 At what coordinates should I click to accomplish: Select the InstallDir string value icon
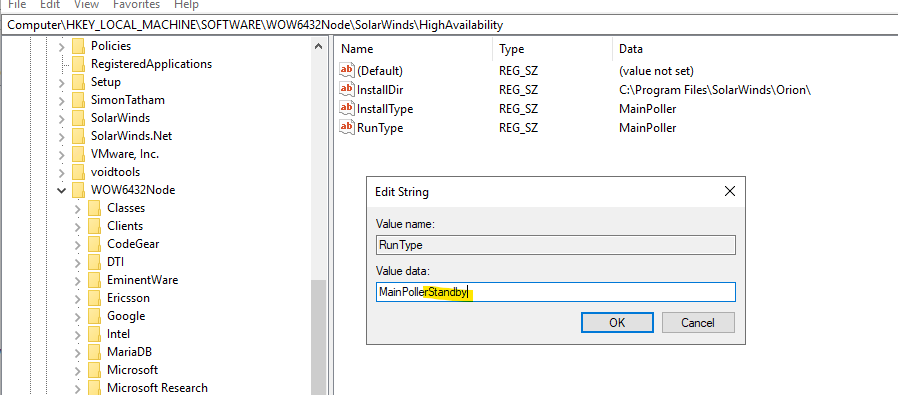click(347, 89)
